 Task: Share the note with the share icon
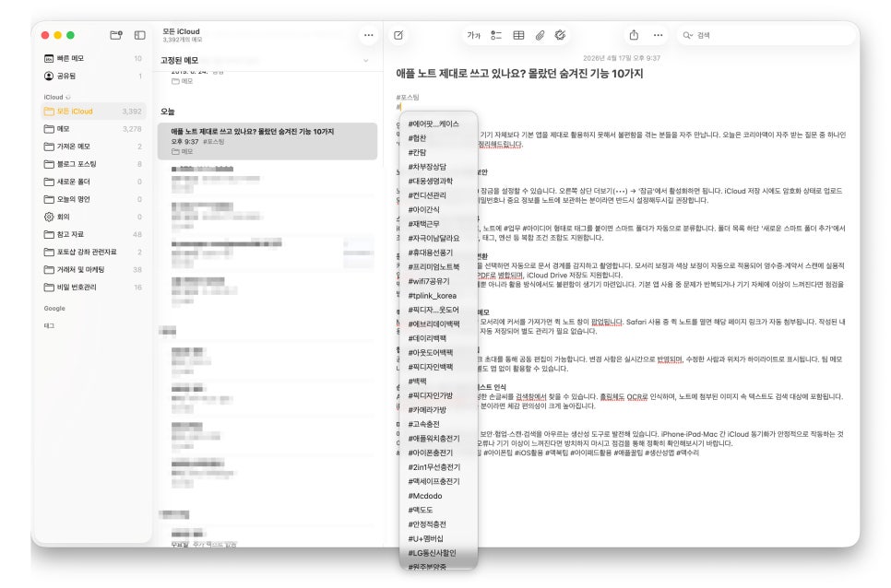click(x=635, y=35)
